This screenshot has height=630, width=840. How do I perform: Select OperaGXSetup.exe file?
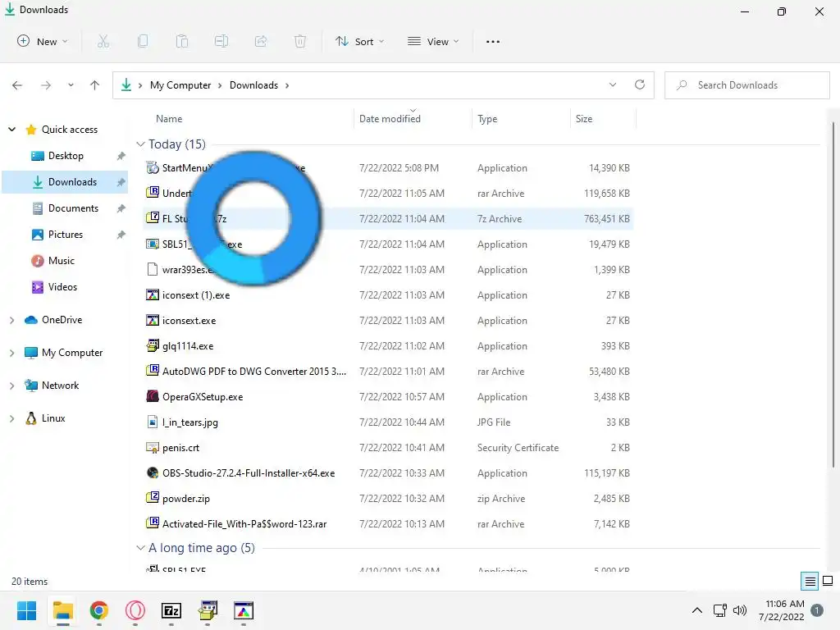(388, 397)
